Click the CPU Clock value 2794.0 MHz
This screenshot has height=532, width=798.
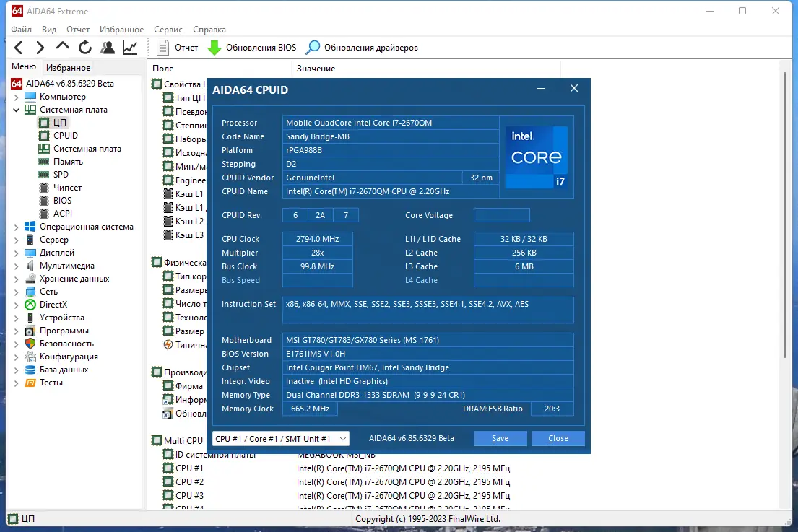317,239
